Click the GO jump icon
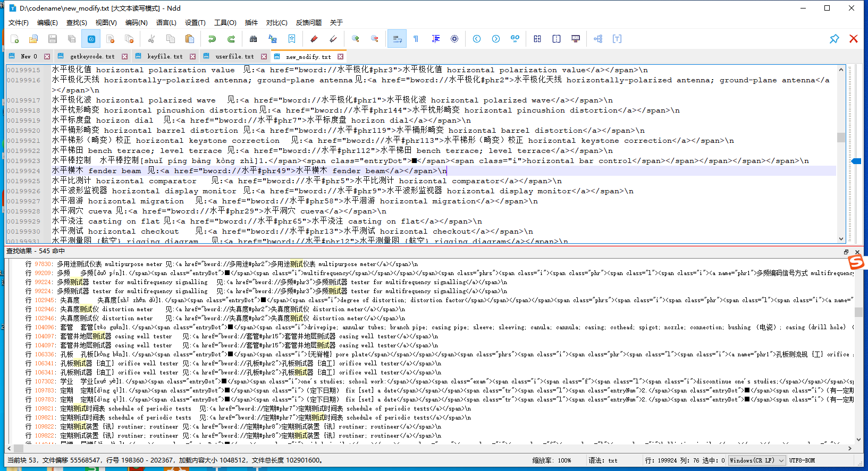Image resolution: width=868 pixels, height=471 pixels. point(515,39)
